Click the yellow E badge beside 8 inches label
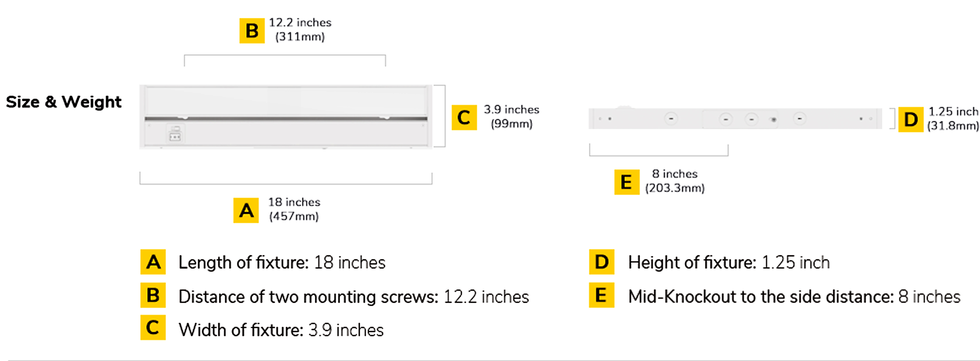980x361 pixels. tap(627, 182)
